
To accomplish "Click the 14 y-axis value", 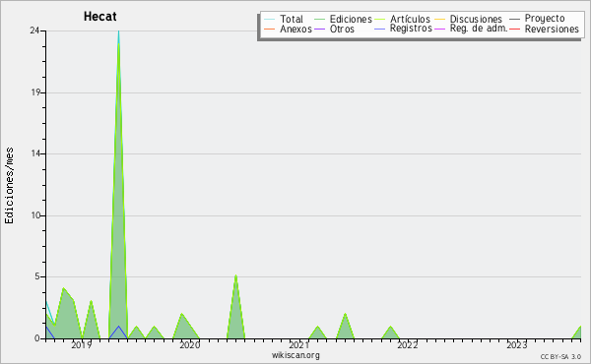I will 35,153.
